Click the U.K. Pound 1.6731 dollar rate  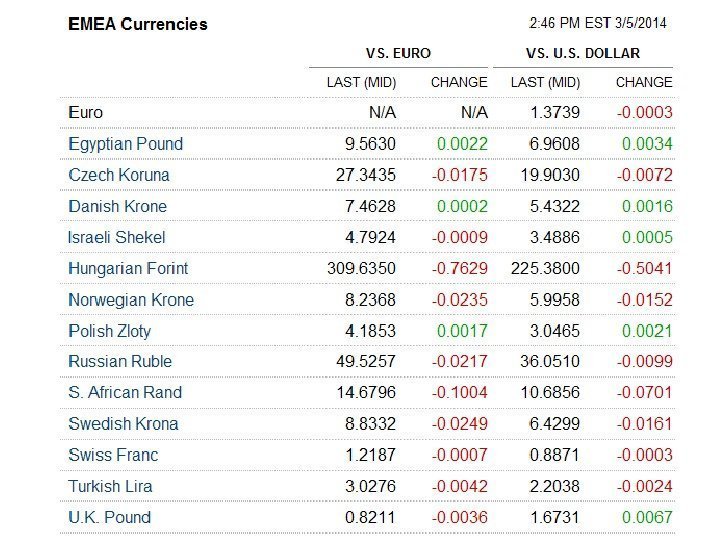(555, 517)
